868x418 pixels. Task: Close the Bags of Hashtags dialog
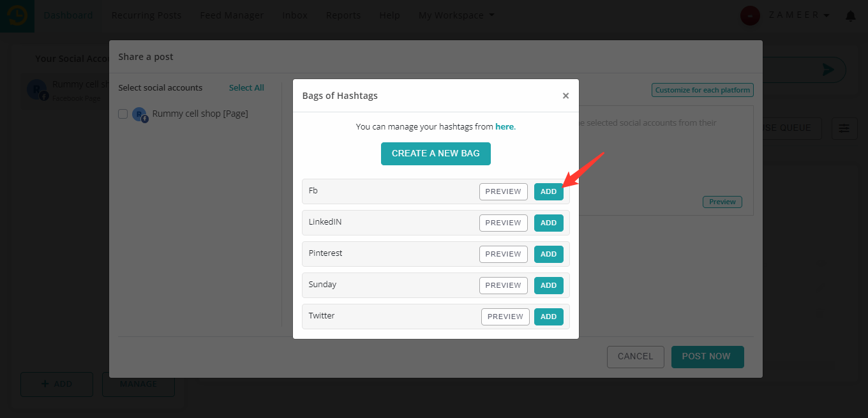pyautogui.click(x=565, y=96)
